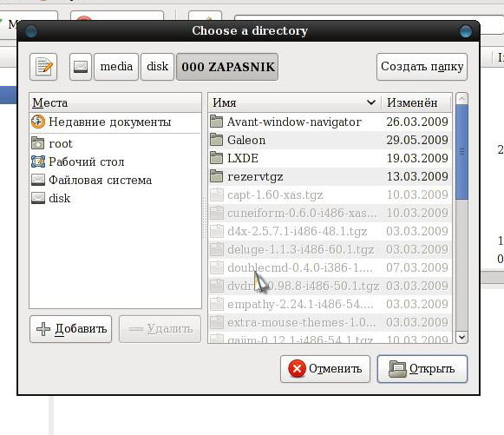Click the Места column header

[x=115, y=103]
